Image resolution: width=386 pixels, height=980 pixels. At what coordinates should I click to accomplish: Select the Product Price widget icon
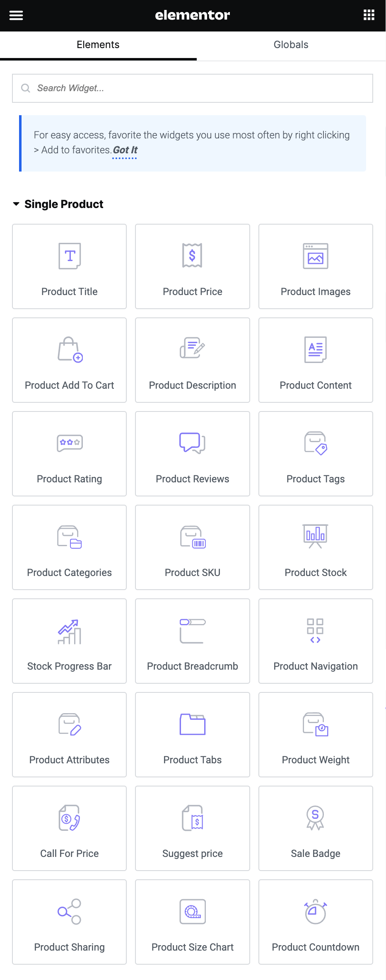[x=192, y=255]
